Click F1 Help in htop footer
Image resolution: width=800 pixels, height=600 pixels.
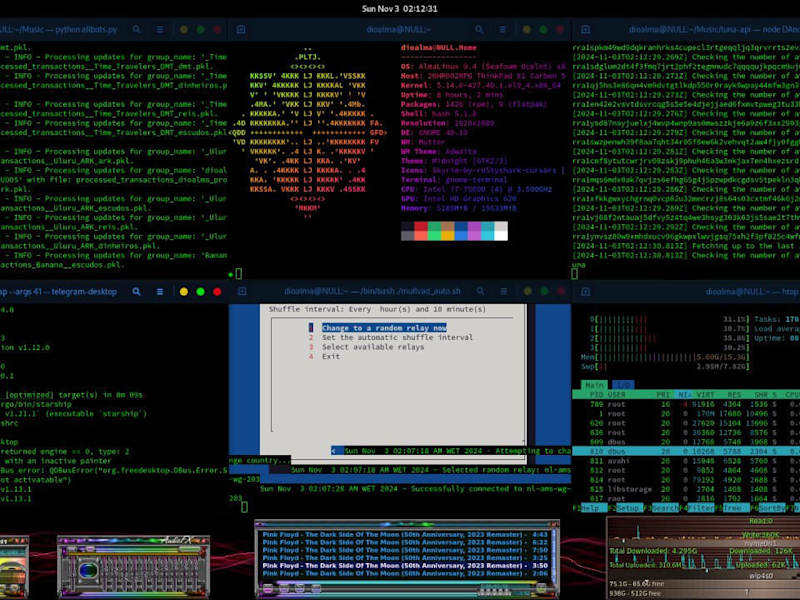tap(590, 508)
